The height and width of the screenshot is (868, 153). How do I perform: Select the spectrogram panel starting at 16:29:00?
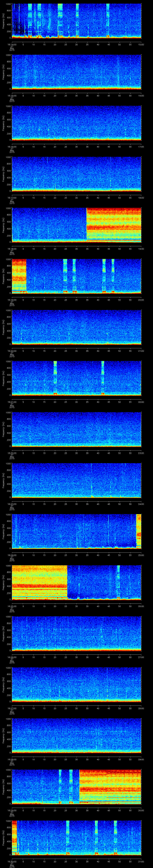click(x=76, y=787)
